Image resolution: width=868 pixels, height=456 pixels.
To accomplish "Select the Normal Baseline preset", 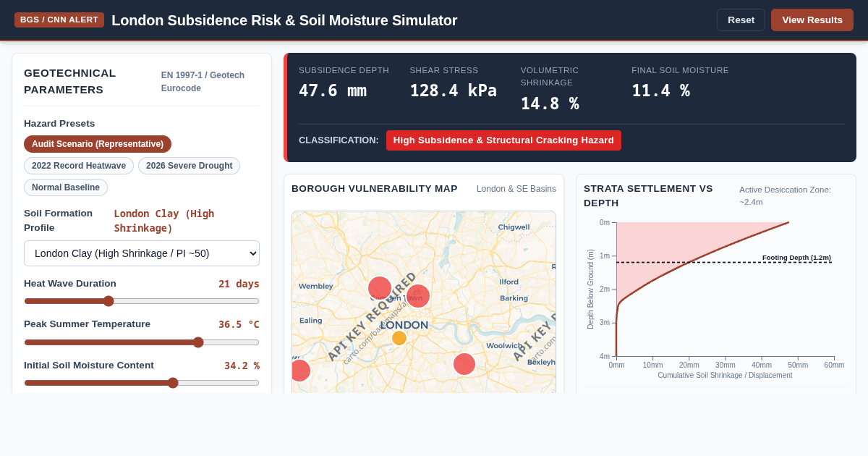I will click(x=66, y=187).
